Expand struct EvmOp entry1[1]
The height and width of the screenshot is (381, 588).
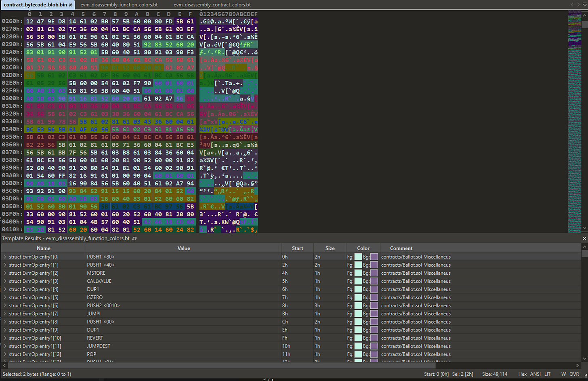[x=5, y=265]
